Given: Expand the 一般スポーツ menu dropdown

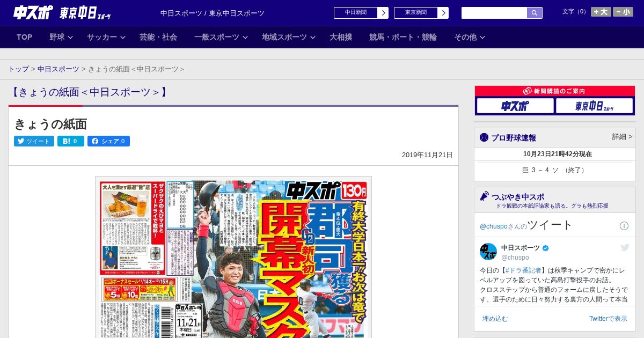Looking at the screenshot, I should [x=221, y=37].
